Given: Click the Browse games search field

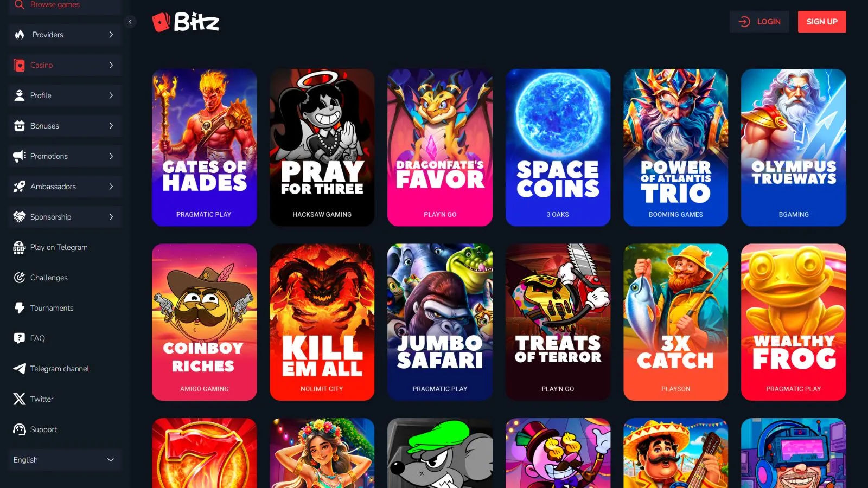Looking at the screenshot, I should [65, 5].
